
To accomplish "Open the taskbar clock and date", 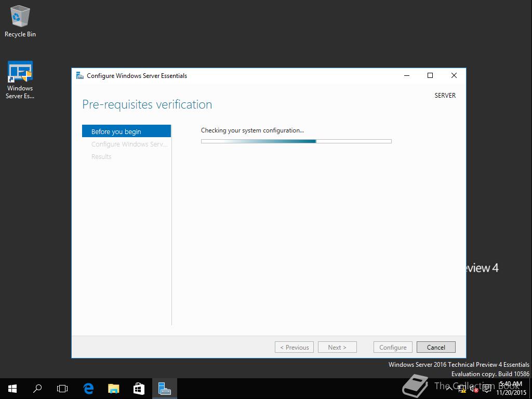I will (x=511, y=389).
